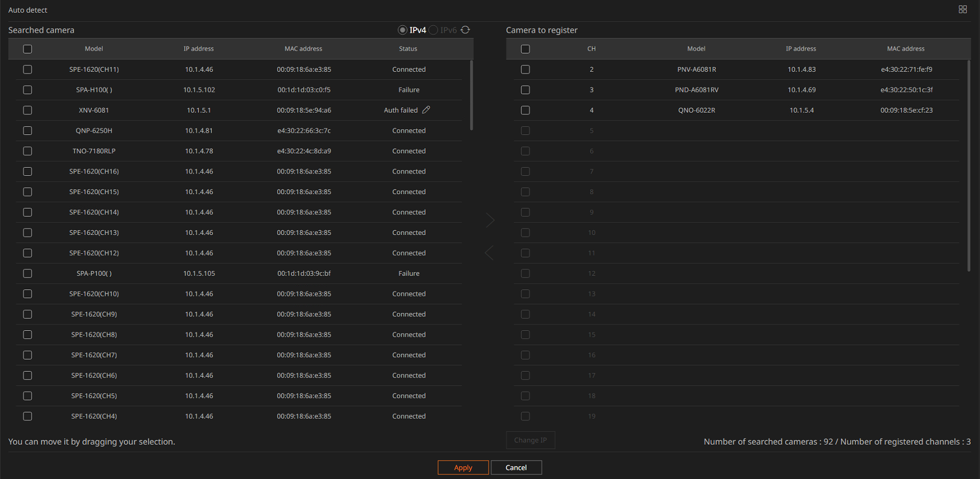
Task: Check the SPA-P100( ) row checkbox
Action: pos(28,273)
